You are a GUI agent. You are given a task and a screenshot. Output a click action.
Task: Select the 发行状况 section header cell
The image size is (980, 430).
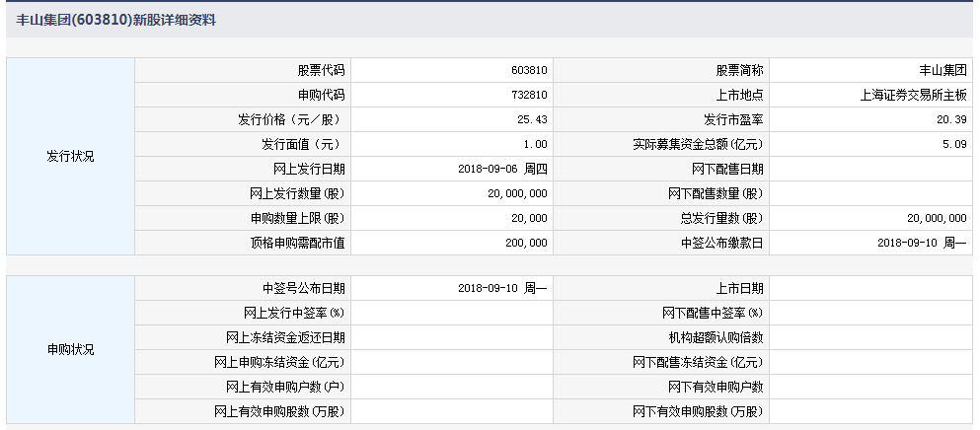tap(70, 156)
